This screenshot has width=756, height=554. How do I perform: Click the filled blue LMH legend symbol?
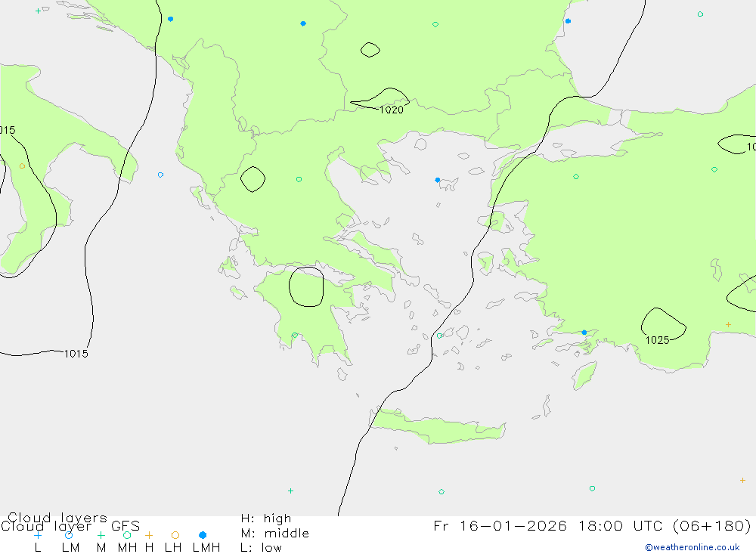point(203,535)
